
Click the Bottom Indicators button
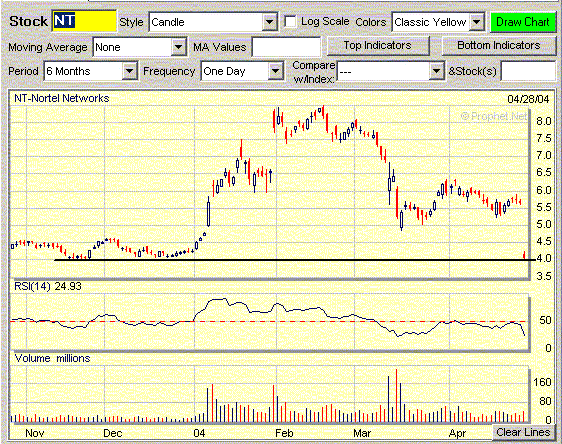click(x=499, y=46)
